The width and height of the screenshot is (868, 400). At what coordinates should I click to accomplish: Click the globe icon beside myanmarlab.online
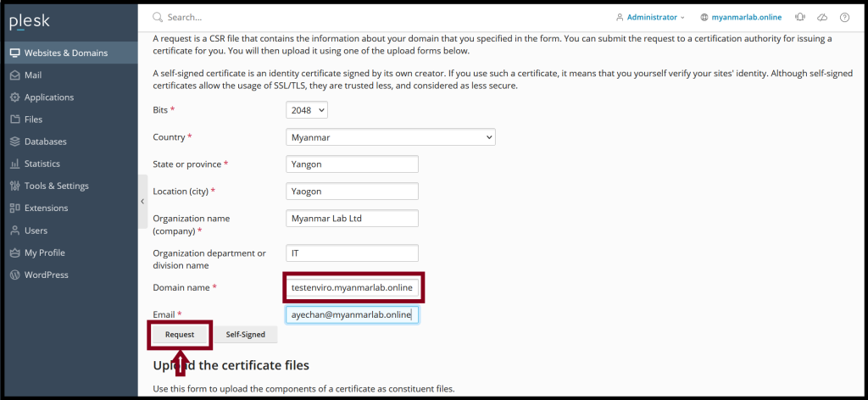pos(704,17)
